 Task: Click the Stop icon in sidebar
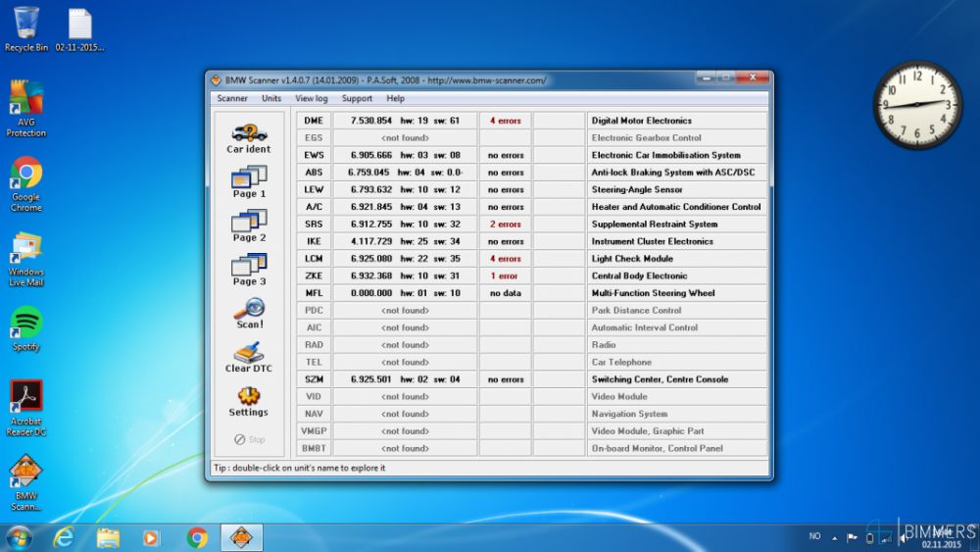tap(249, 439)
